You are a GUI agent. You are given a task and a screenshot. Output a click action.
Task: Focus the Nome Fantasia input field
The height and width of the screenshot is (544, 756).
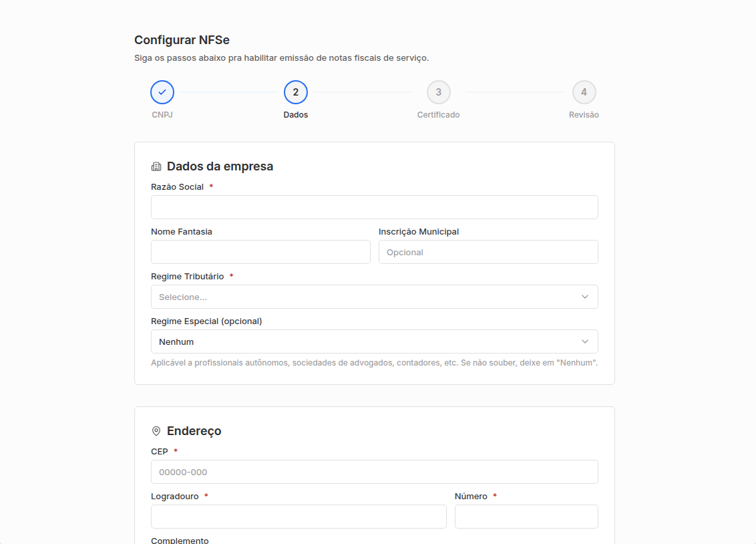(x=260, y=252)
